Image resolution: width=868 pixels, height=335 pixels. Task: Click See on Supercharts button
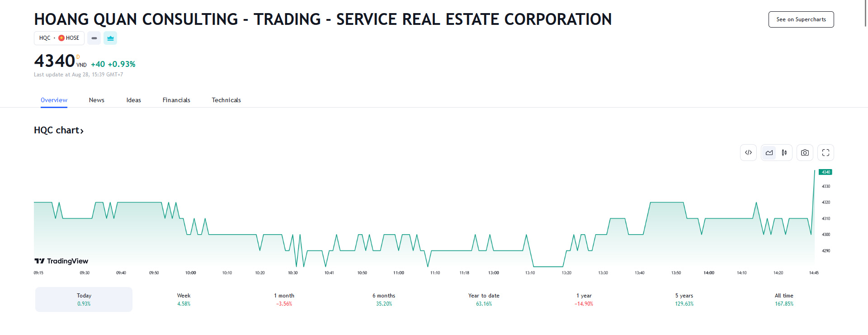(801, 19)
